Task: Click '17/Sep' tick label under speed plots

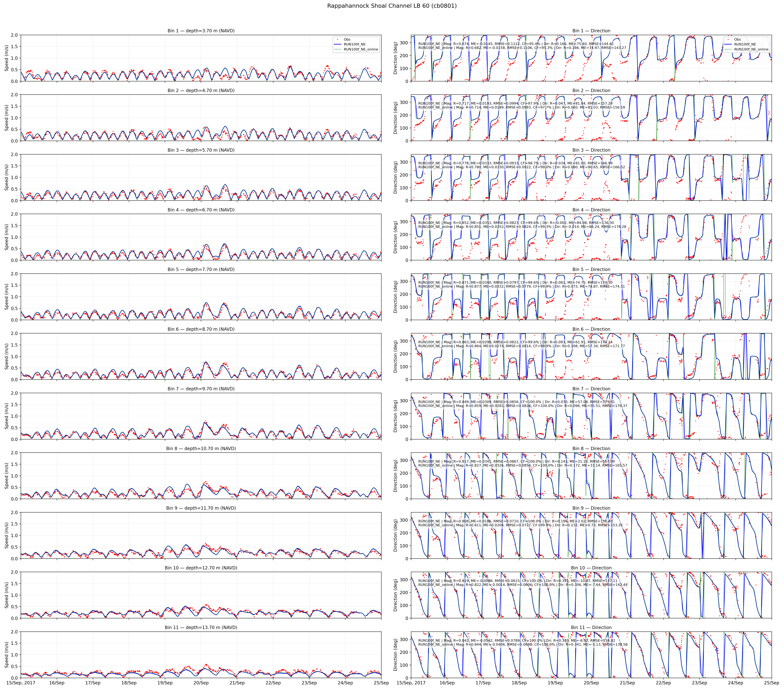Action: [x=93, y=683]
